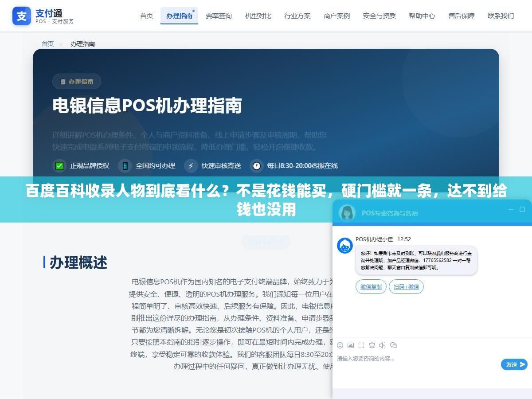The width and height of the screenshot is (532, 399).
Task: Click the chat header agent avatar
Action: pyautogui.click(x=347, y=212)
